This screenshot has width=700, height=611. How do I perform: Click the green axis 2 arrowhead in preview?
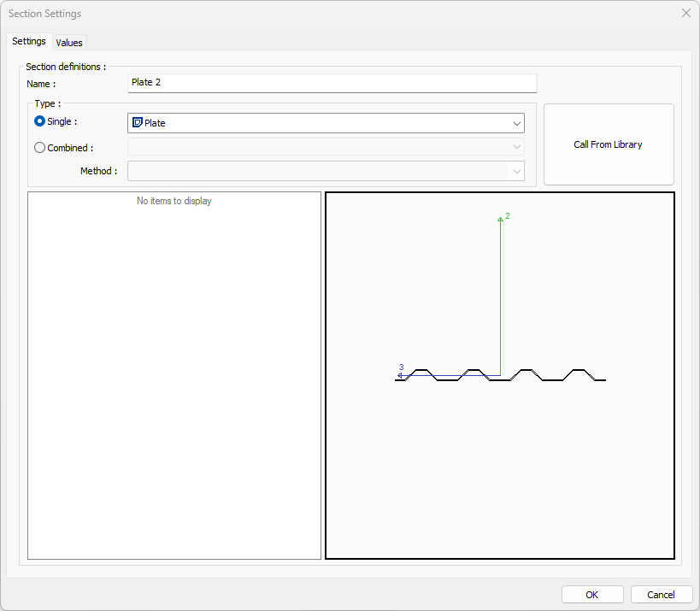[x=500, y=220]
